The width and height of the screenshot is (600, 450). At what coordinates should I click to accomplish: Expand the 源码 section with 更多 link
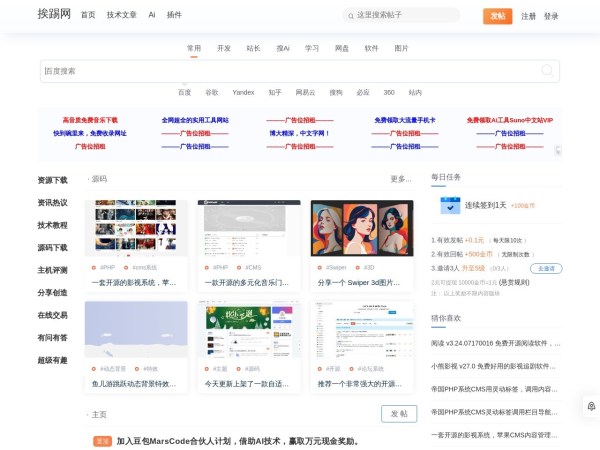click(400, 179)
